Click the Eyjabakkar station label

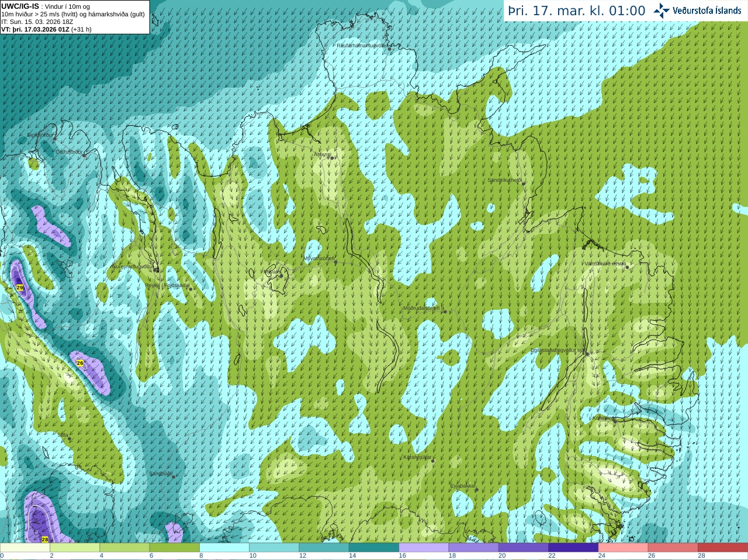pos(463,486)
